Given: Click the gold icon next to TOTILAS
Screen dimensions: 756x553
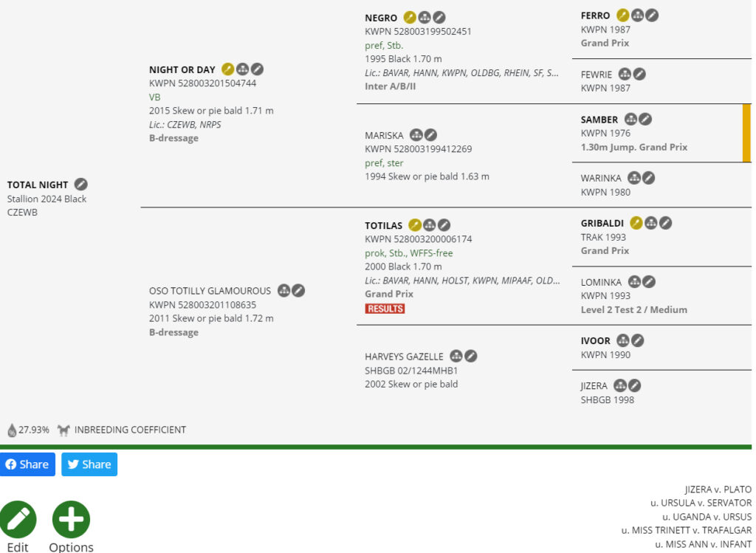Looking at the screenshot, I should (x=415, y=224).
